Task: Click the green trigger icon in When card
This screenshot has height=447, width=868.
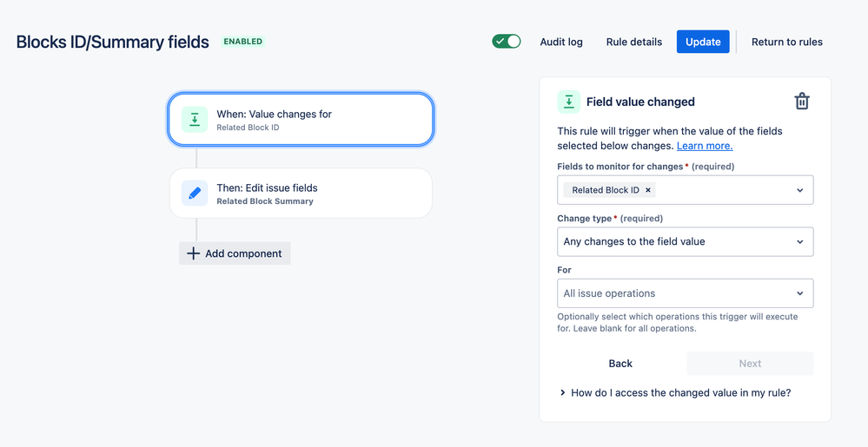Action: pyautogui.click(x=195, y=120)
